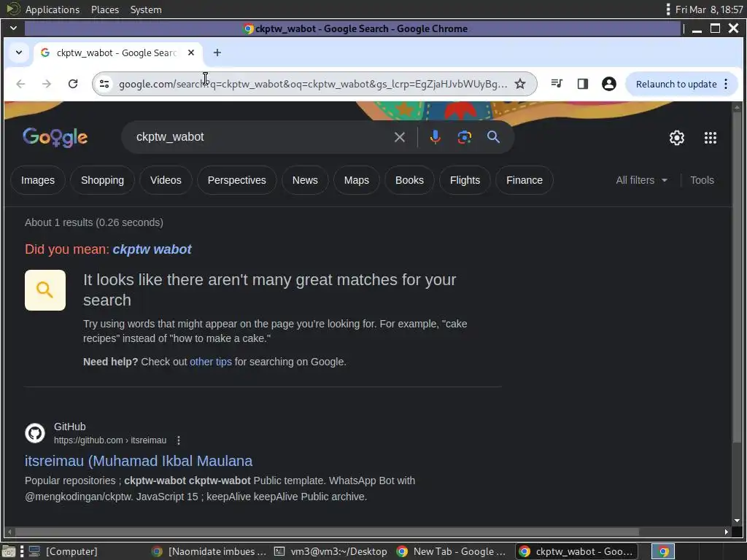Viewport: 747px width, 560px height.
Task: Follow 'ckptw wabot' suggestion link
Action: point(152,249)
